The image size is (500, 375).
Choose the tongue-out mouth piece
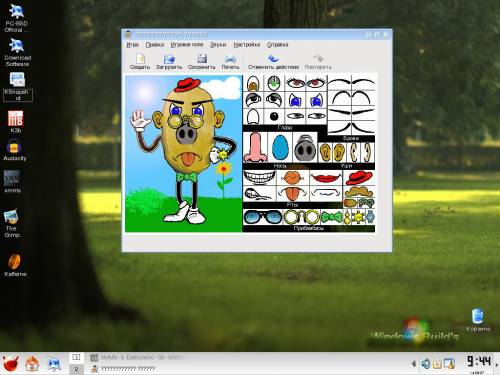292,193
